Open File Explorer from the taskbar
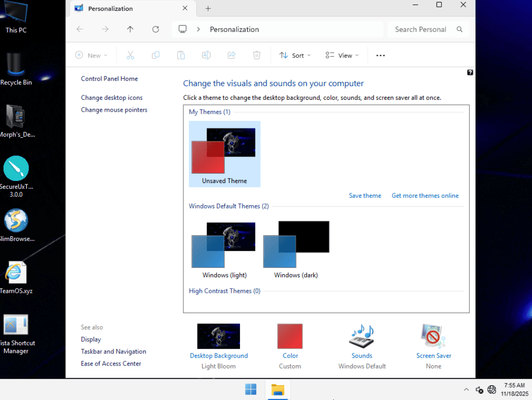532x400 pixels. [278, 390]
